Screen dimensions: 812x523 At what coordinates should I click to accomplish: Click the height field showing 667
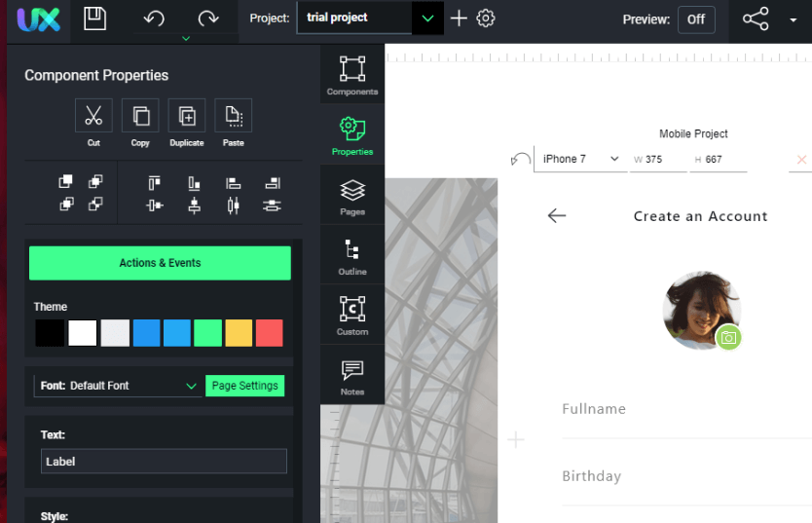(719, 160)
